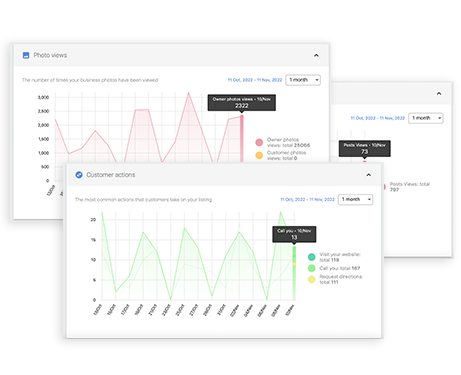The width and height of the screenshot is (461, 375).
Task: Click highlighted 10/Nov bar in Photo views chart
Action: point(242,138)
